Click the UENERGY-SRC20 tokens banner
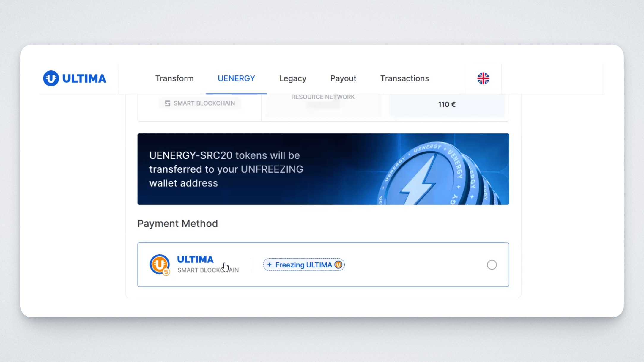Screen dimensions: 644x362 (x=323, y=169)
